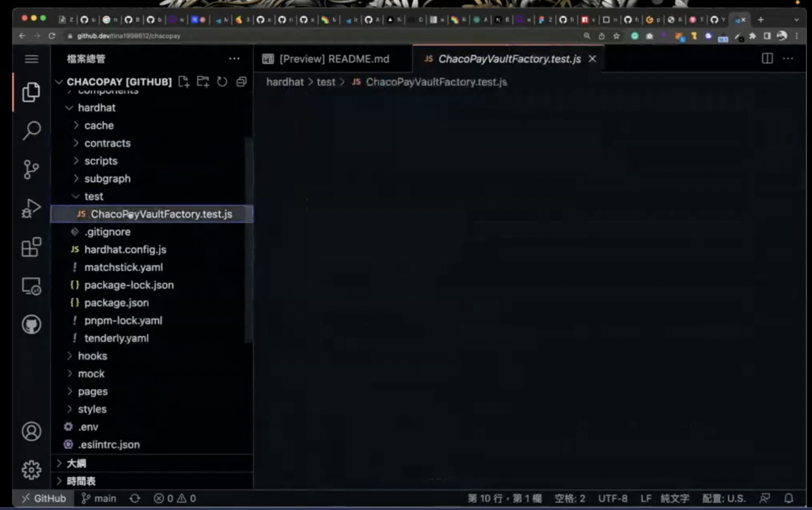The width and height of the screenshot is (812, 510).
Task: Switch to the Preview README.md tab
Action: (x=334, y=59)
